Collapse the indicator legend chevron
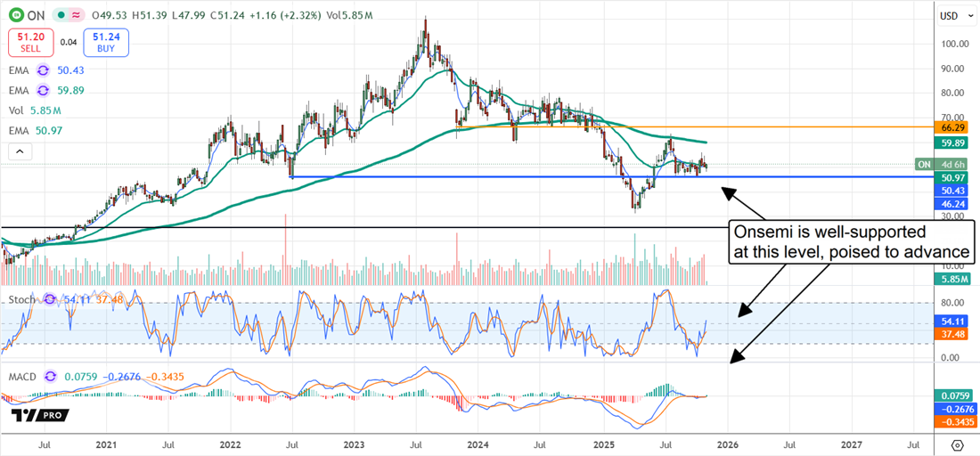Viewport: 980px width, 456px height. [19, 151]
